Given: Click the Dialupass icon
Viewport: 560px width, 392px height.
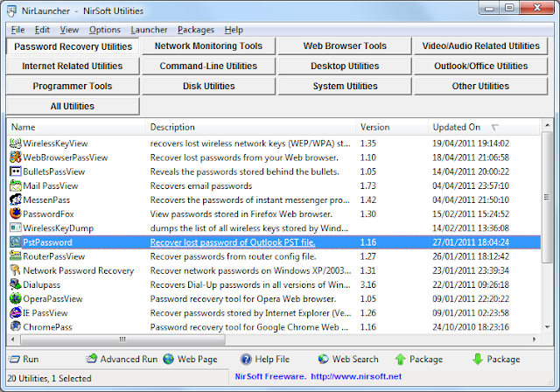Looking at the screenshot, I should coord(16,284).
